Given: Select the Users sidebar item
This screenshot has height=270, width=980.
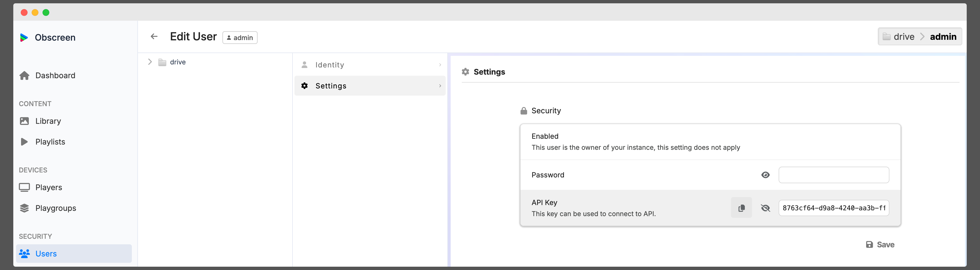Looking at the screenshot, I should tap(46, 254).
